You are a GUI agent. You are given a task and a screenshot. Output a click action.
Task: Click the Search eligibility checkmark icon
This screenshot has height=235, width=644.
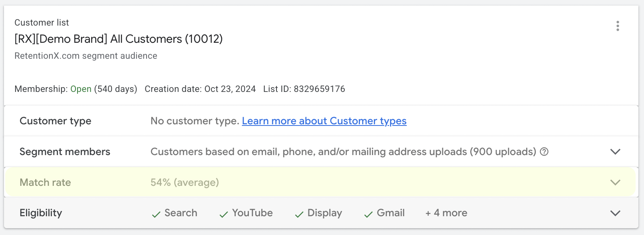point(155,214)
